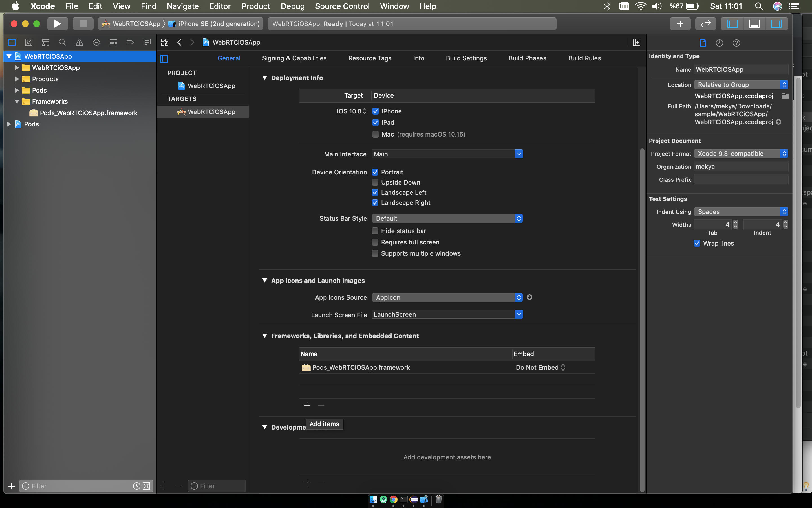Open the Breakpoint navigator

[130, 42]
